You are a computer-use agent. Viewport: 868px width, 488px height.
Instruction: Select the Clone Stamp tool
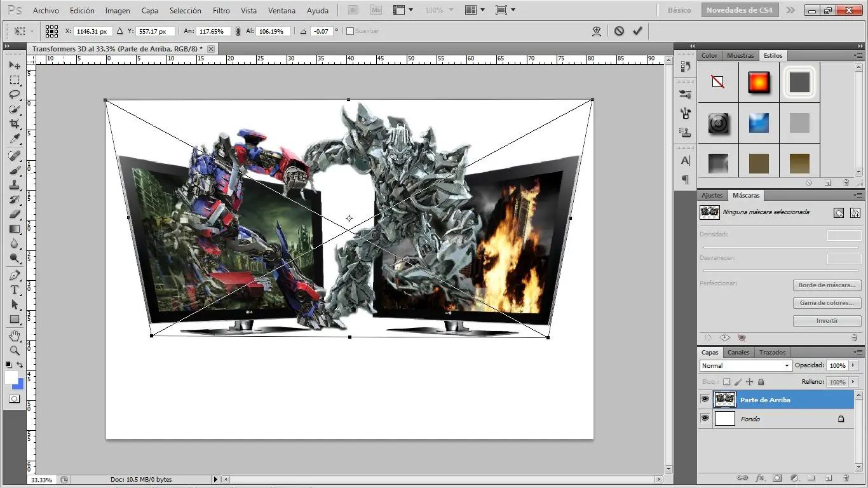(14, 185)
